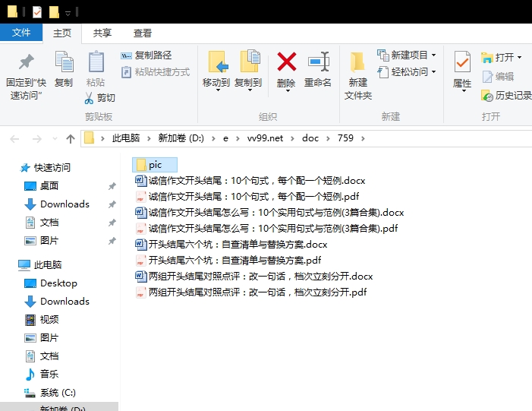Select 两组开头结尾对照点评...档次立刻分开.pdf
Viewport: 532px width, 411px height.
point(251,292)
